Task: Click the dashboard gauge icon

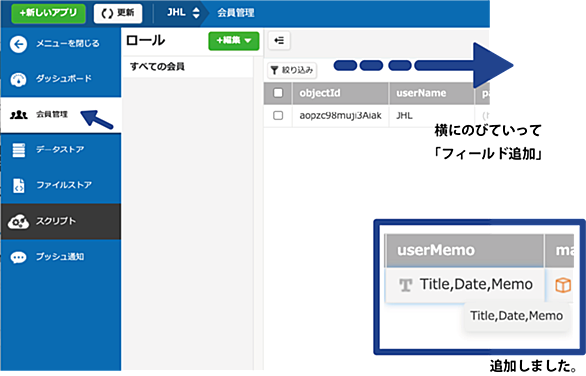Action: (x=18, y=79)
